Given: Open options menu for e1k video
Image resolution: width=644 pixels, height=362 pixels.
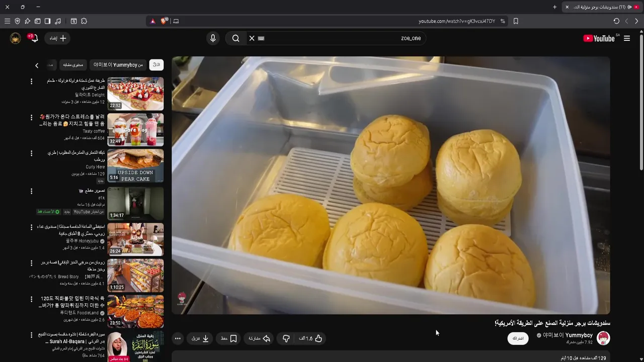Looking at the screenshot, I should [31, 191].
